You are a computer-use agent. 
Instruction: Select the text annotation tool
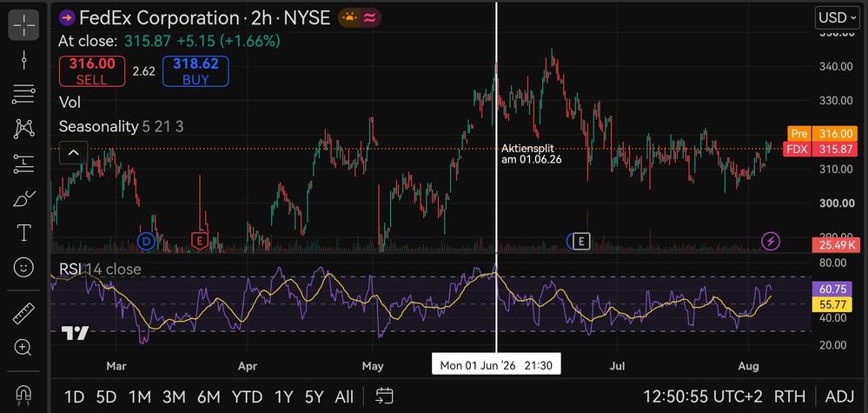coord(23,232)
